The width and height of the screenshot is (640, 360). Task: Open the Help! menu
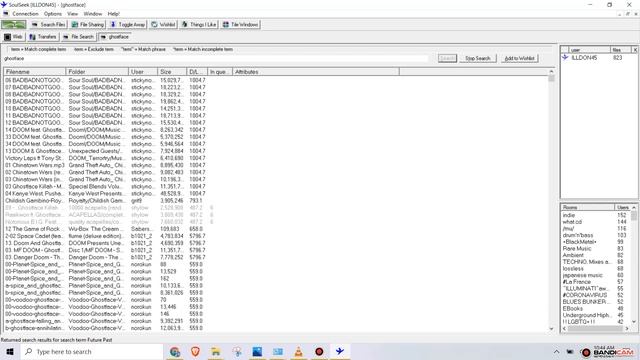point(113,14)
